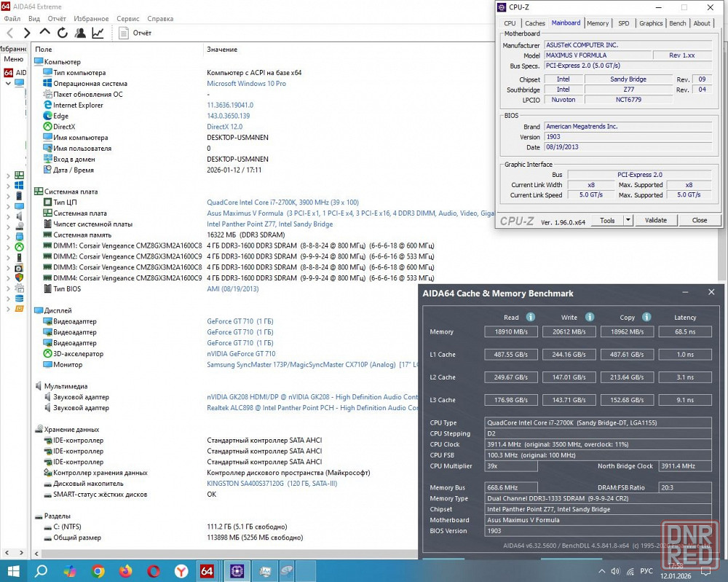
Task: Expand the DirectX node in the left tree
Action: coord(9,247)
